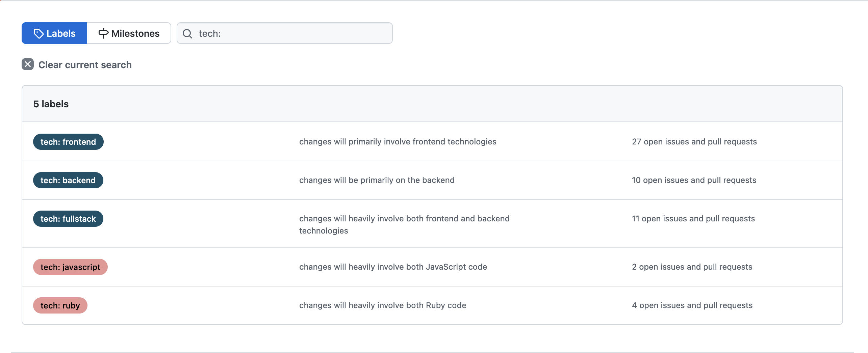Click the '5 labels' header text

tap(51, 104)
